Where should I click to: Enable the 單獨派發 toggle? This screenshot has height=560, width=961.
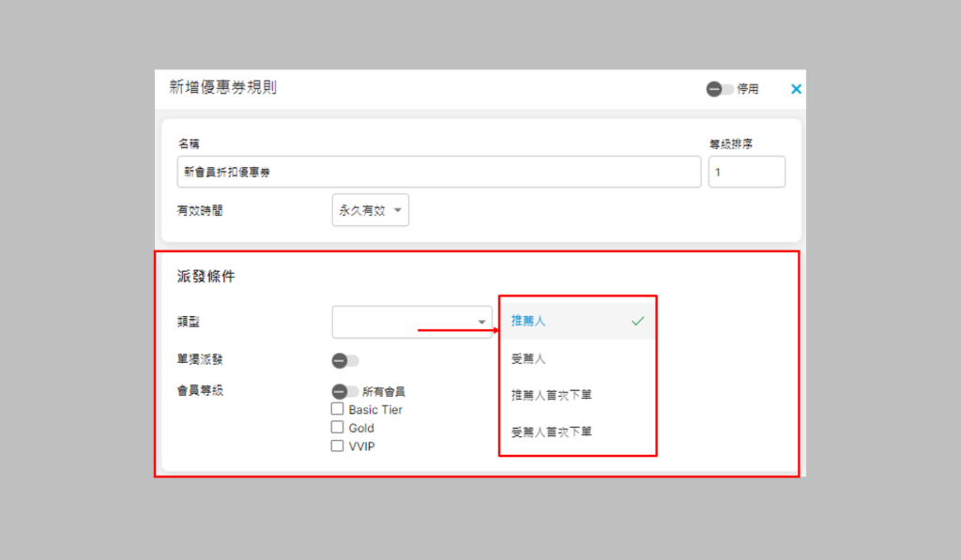[345, 360]
